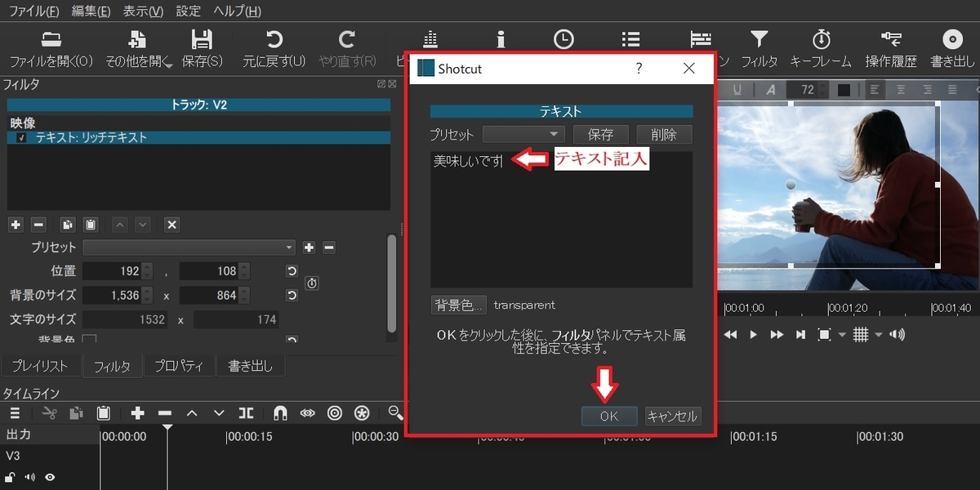Mute track V3 with the speaker icon
Viewport: 980px width, 490px height.
point(31,477)
